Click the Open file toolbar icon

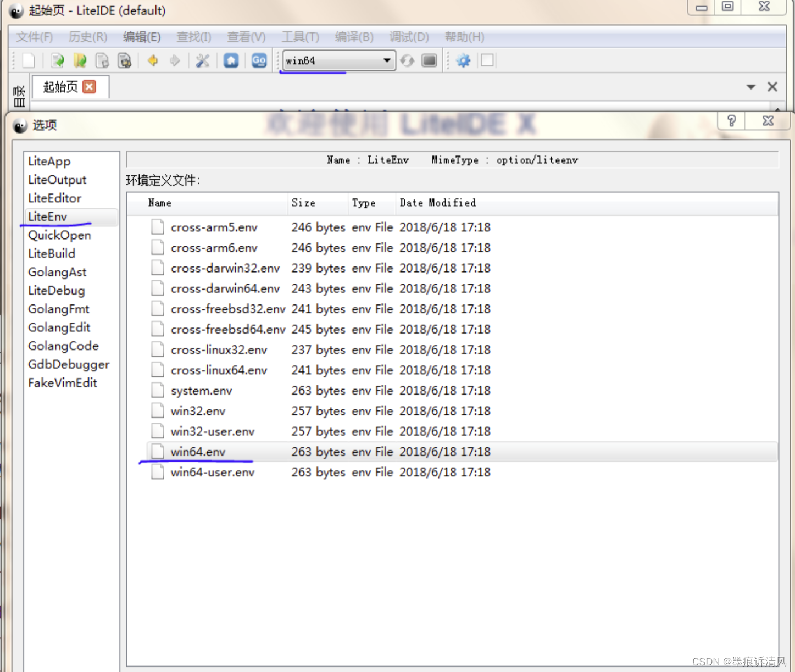(58, 60)
